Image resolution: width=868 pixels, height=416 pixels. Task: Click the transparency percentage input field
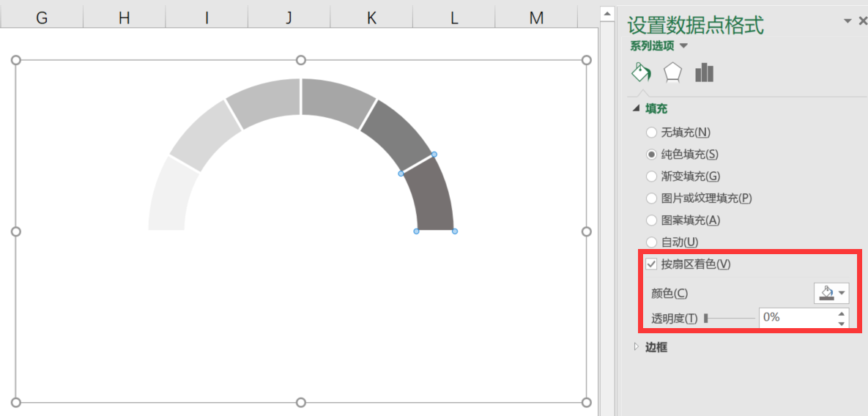(796, 318)
